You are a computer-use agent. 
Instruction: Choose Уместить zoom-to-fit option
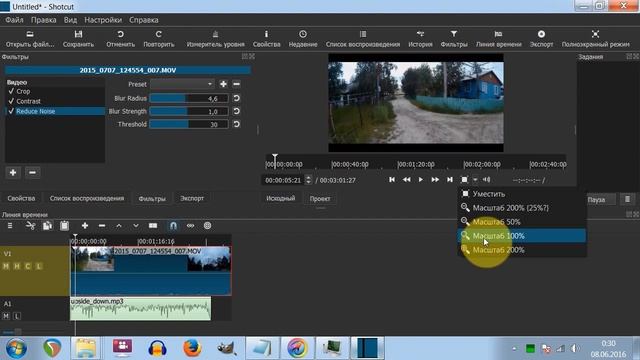click(522, 194)
